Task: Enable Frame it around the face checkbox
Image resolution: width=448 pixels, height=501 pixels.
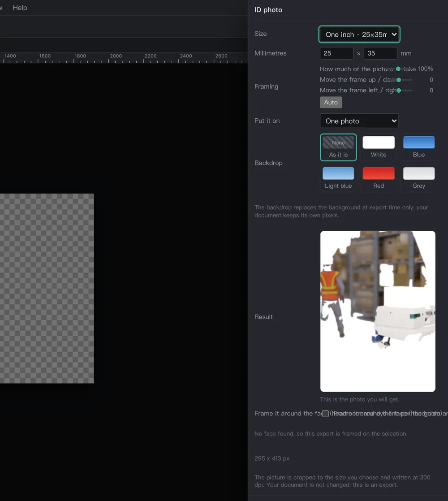Action: pyautogui.click(x=325, y=414)
